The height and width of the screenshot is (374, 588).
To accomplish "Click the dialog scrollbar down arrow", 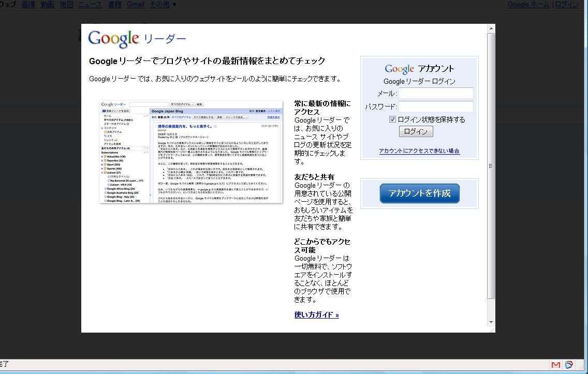I will [491, 322].
